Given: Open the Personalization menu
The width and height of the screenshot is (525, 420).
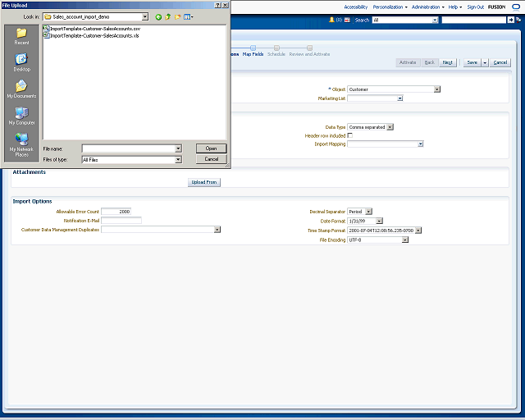Looking at the screenshot, I should [390, 7].
